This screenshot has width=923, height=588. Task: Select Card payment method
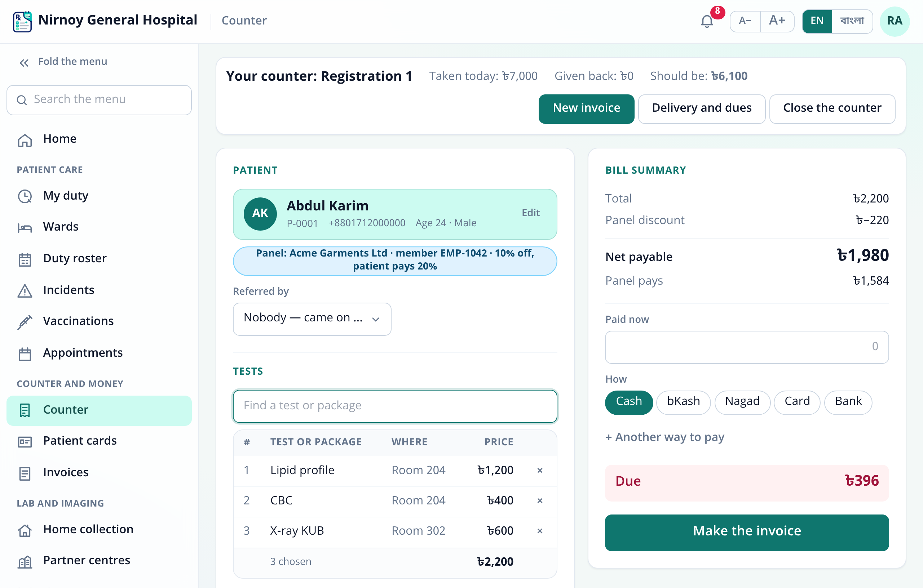pos(797,402)
